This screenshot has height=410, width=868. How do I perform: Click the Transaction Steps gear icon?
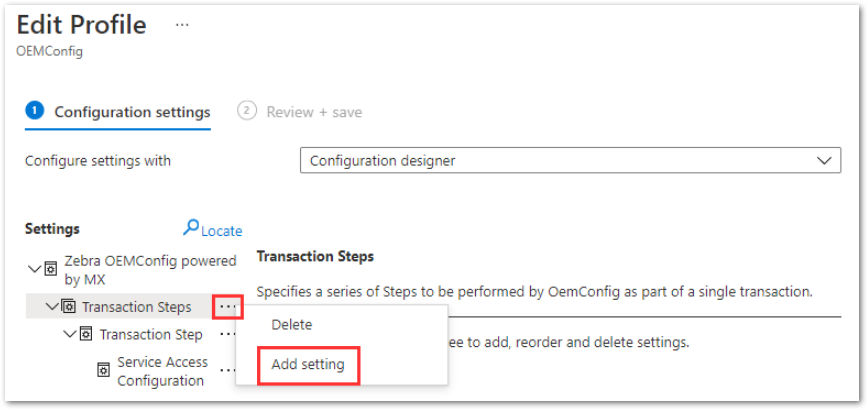pyautogui.click(x=69, y=307)
